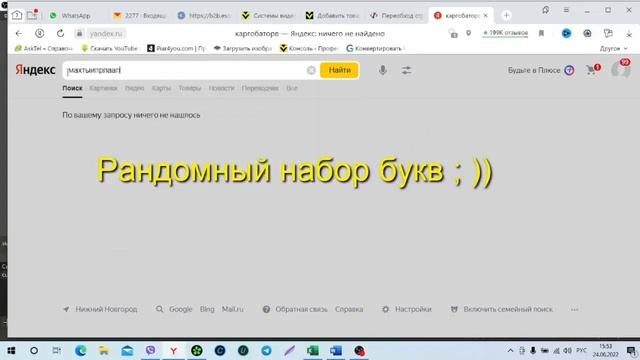Open the taskbar notification center
Image resolution: width=640 pixels, height=360 pixels.
(x=631, y=351)
